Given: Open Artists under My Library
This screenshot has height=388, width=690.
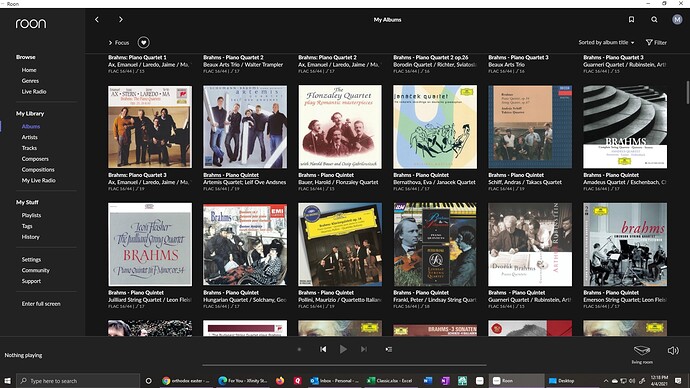Looking at the screenshot, I should (x=29, y=137).
